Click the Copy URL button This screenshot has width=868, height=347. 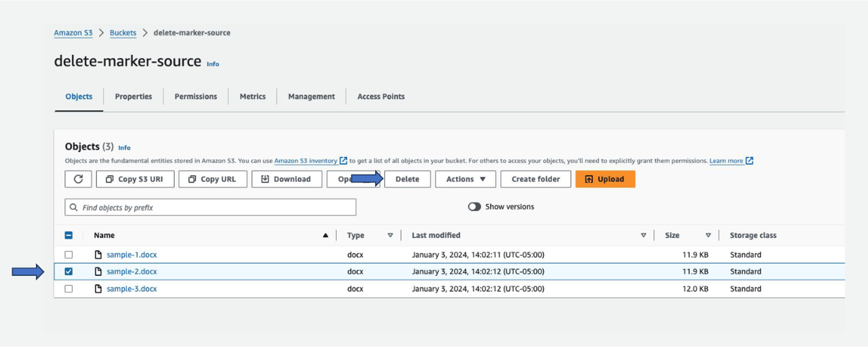pos(213,179)
